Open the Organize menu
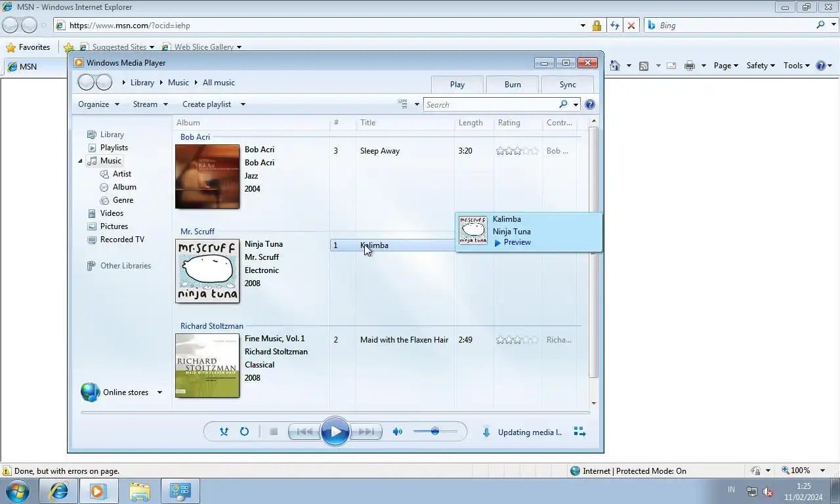 tap(98, 104)
